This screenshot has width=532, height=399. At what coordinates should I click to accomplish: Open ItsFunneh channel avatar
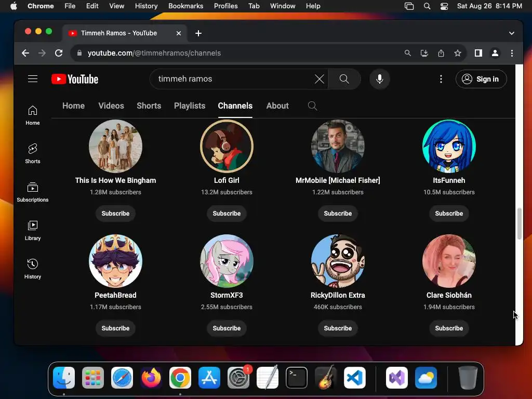pos(449,146)
